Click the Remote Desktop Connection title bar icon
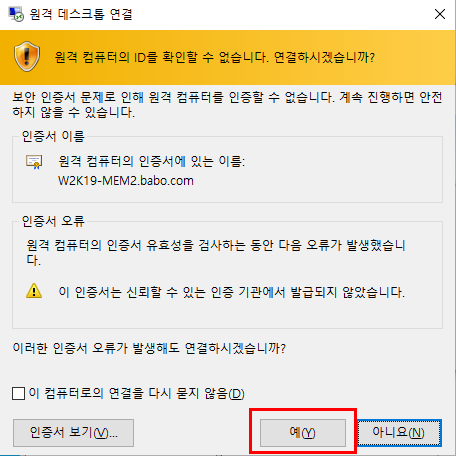This screenshot has width=456, height=456. [16, 14]
